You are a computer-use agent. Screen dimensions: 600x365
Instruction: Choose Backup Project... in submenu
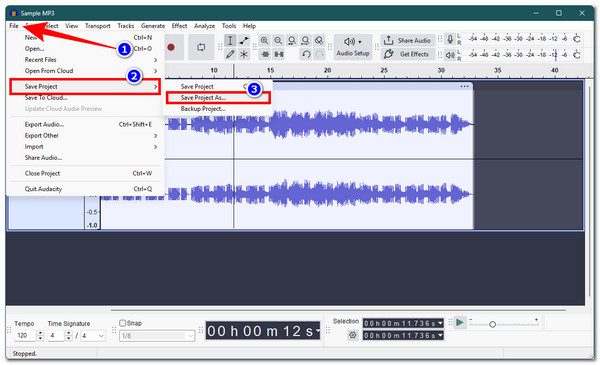pos(218,109)
